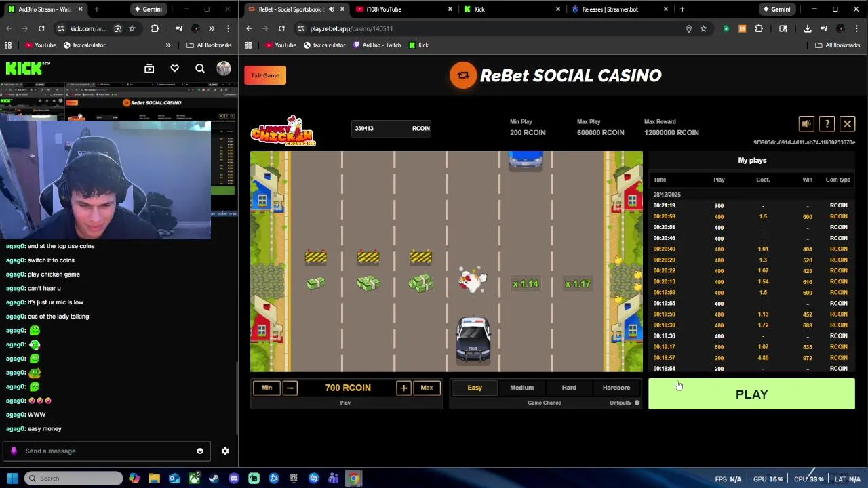Screen dimensions: 868x488
Task: Open Kick profile avatar menu
Action: (x=224, y=68)
